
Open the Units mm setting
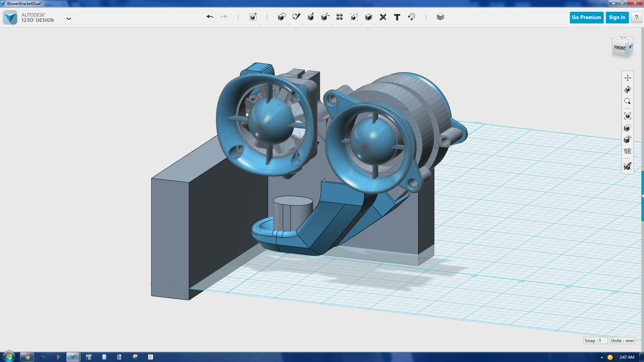click(x=622, y=341)
